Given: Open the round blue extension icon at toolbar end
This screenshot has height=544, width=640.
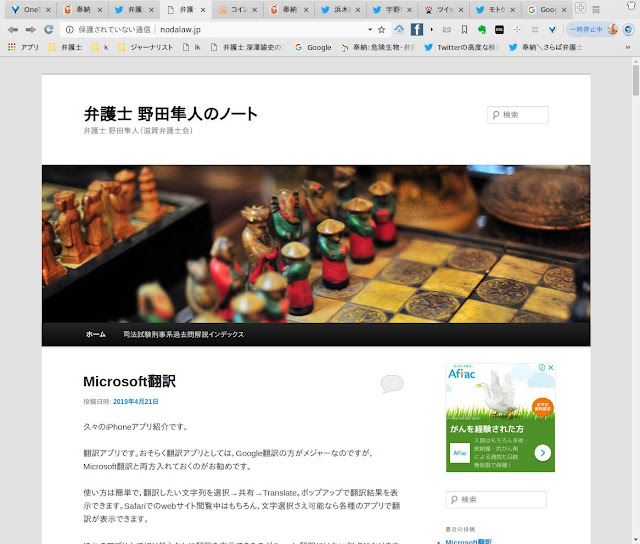Looking at the screenshot, I should pos(629,29).
